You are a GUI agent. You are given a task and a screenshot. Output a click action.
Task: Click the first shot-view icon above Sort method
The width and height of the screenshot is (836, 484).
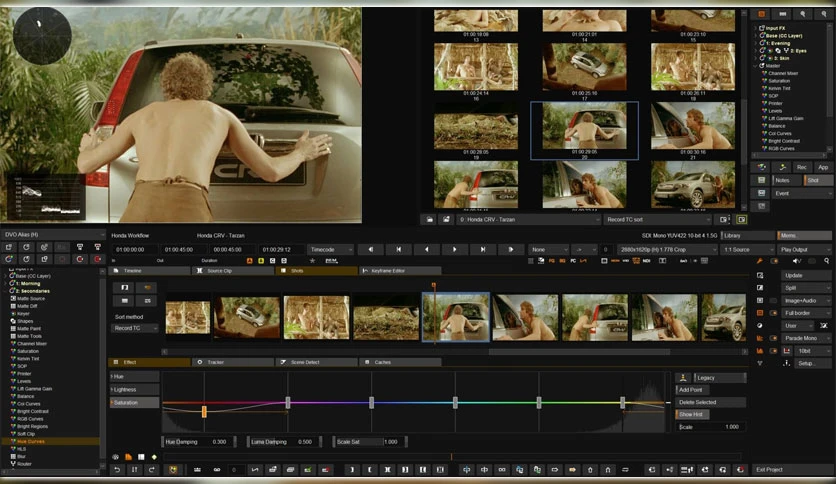pos(124,287)
